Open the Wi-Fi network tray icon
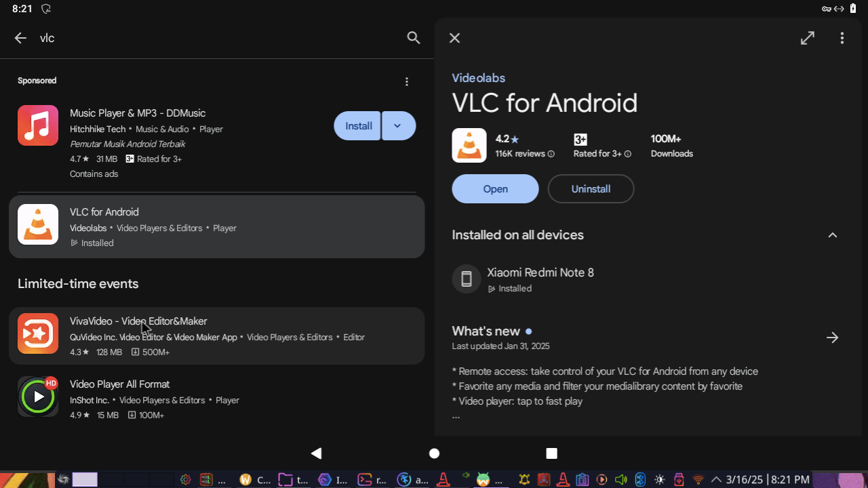The image size is (868, 488). 698,480
